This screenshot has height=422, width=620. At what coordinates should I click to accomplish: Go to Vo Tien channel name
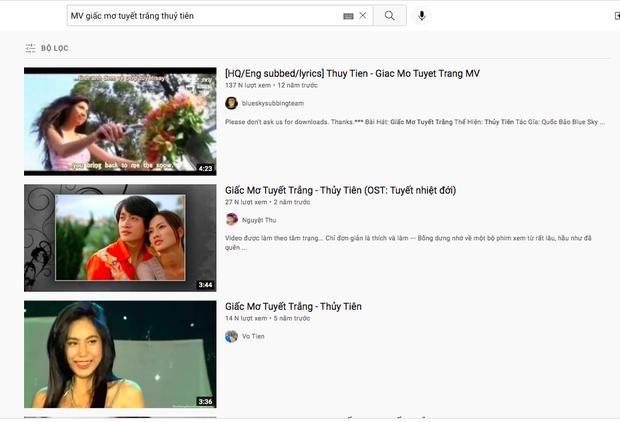pos(253,336)
